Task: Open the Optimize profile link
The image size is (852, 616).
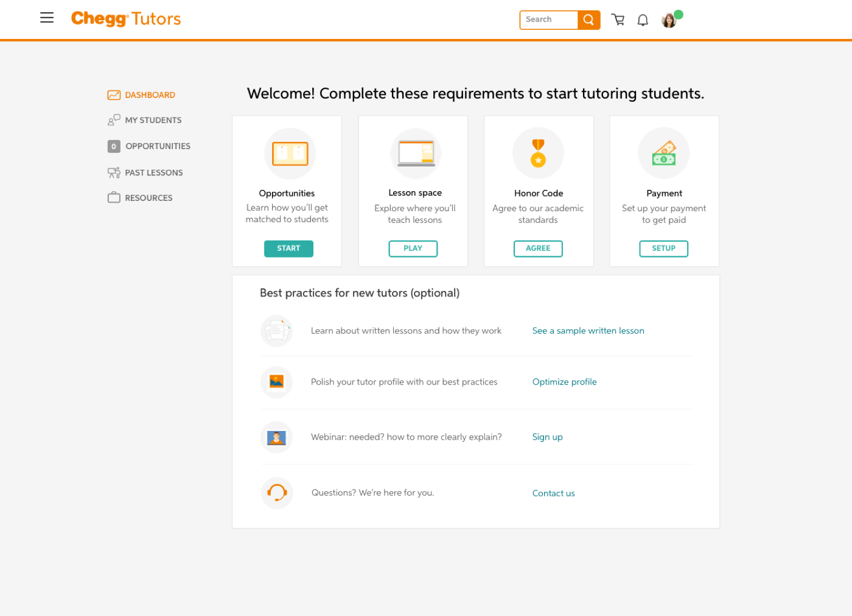Action: click(565, 382)
